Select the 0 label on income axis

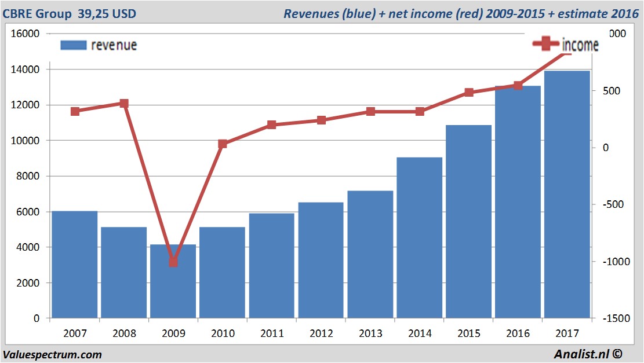click(606, 148)
